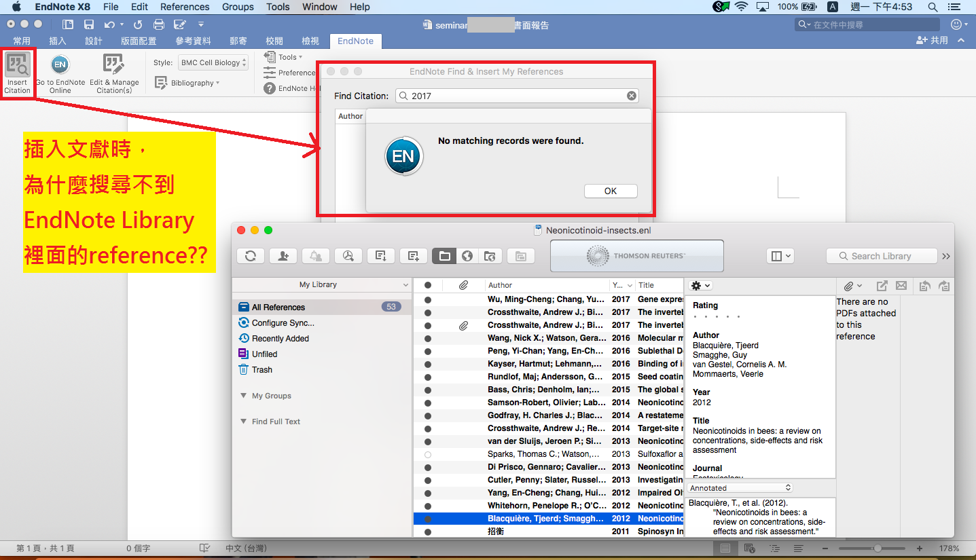Open the Annotated preview style dropdown

740,488
